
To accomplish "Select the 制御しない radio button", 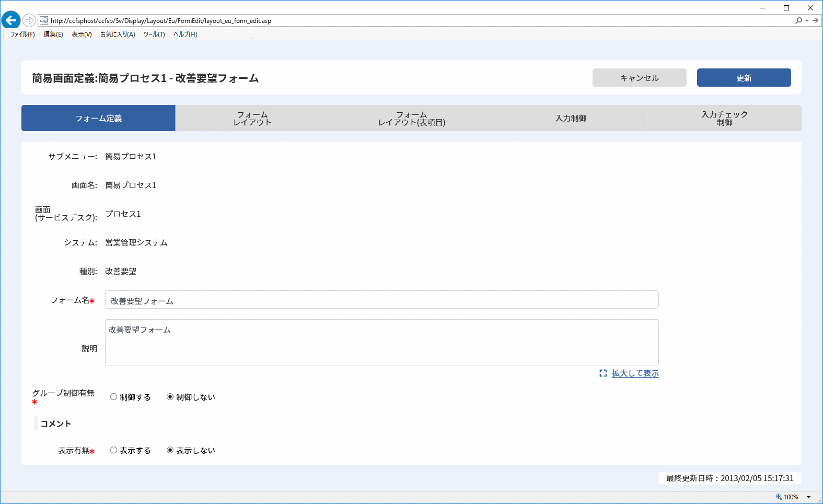I will (170, 397).
